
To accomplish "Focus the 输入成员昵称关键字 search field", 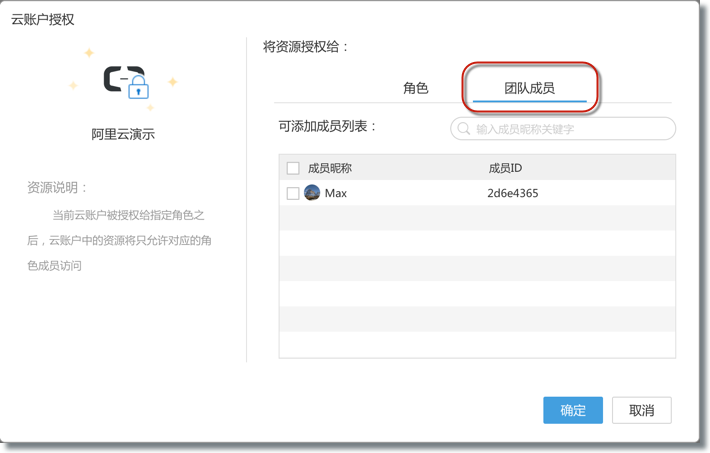I will click(570, 129).
